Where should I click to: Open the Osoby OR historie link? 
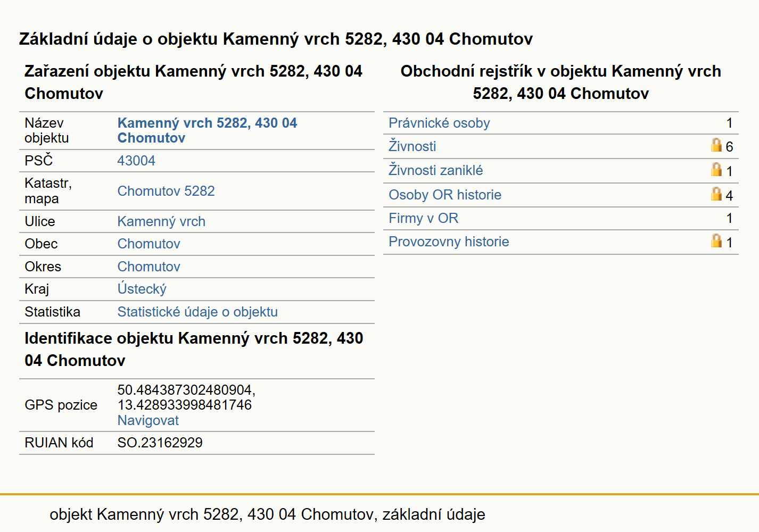click(x=445, y=195)
